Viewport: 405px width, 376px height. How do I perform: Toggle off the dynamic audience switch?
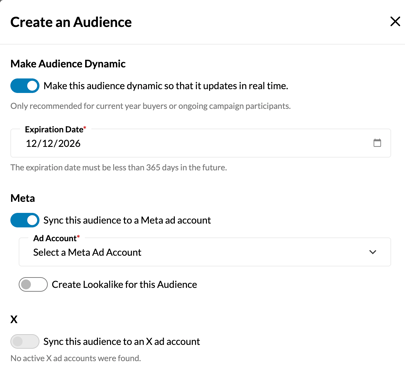tap(25, 86)
